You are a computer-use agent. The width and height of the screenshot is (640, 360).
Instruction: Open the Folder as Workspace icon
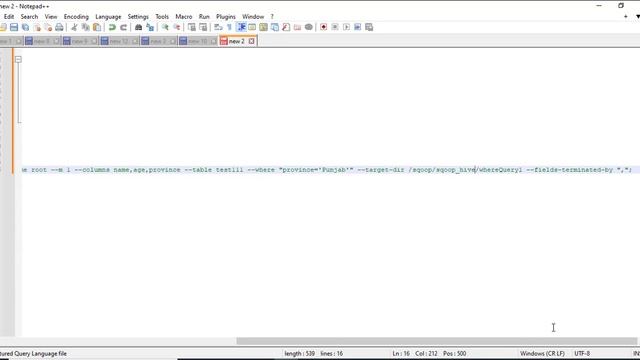(x=297, y=27)
